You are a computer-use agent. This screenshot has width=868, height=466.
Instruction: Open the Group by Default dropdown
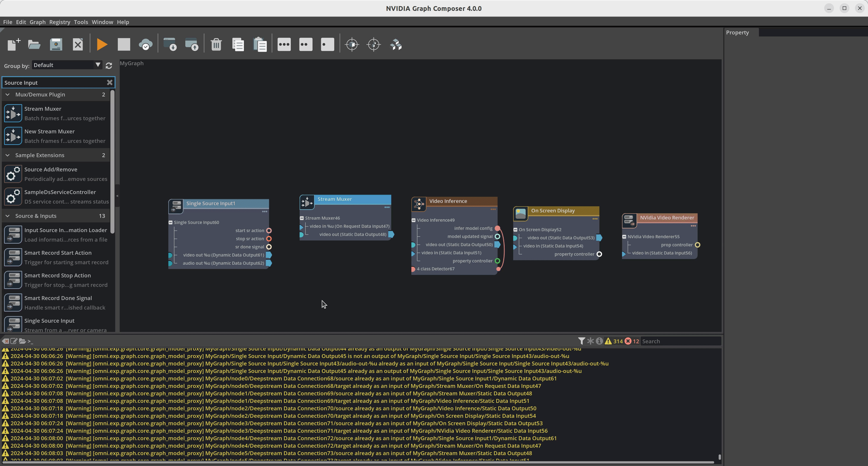(67, 65)
